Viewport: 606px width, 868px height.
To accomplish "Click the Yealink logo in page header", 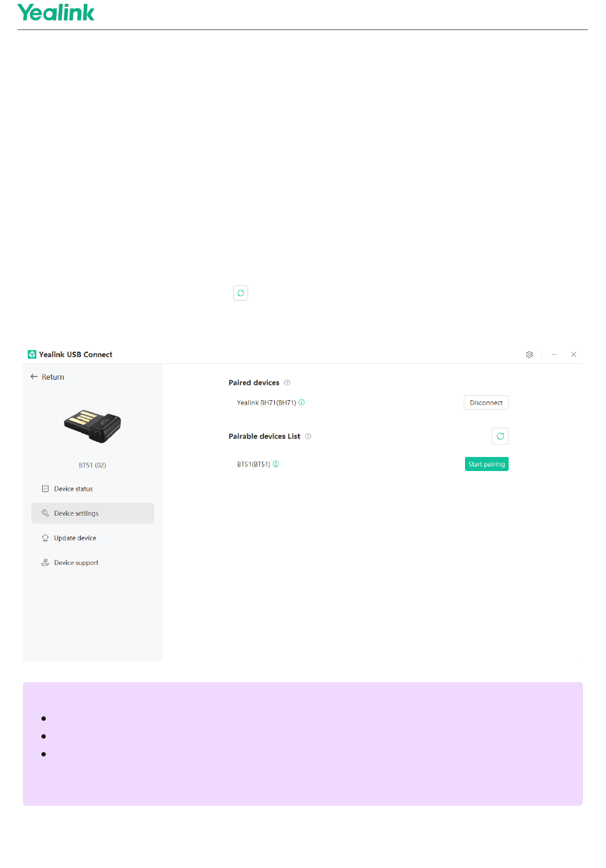I will pyautogui.click(x=56, y=12).
